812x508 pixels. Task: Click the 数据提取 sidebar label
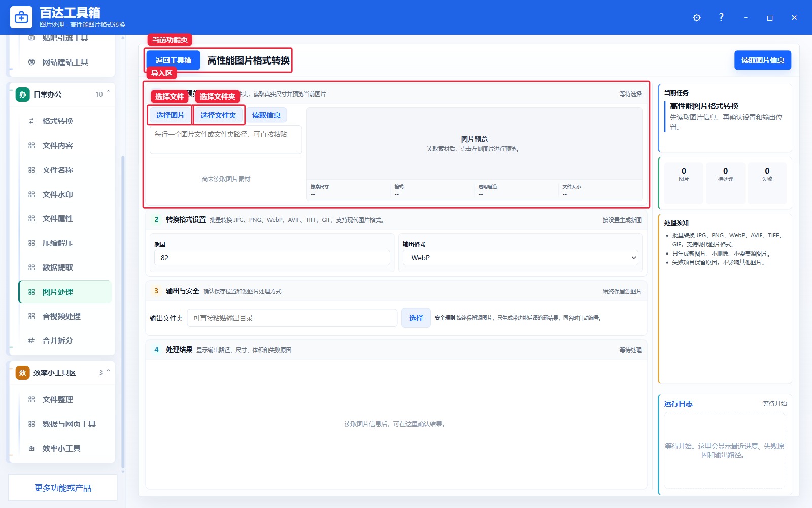tap(58, 267)
